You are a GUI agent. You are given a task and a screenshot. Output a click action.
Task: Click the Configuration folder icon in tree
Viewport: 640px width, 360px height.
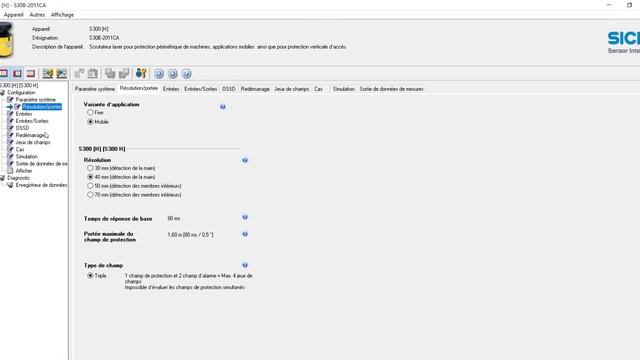coord(2,93)
